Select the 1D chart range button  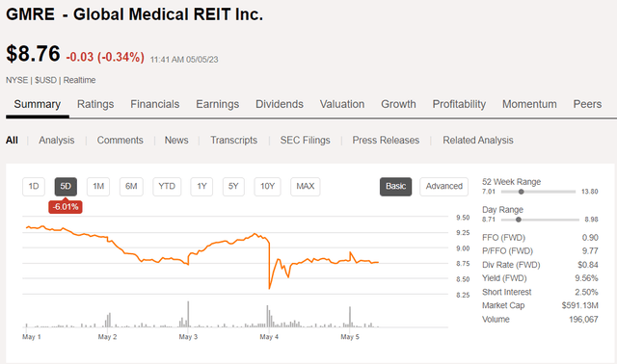click(34, 186)
